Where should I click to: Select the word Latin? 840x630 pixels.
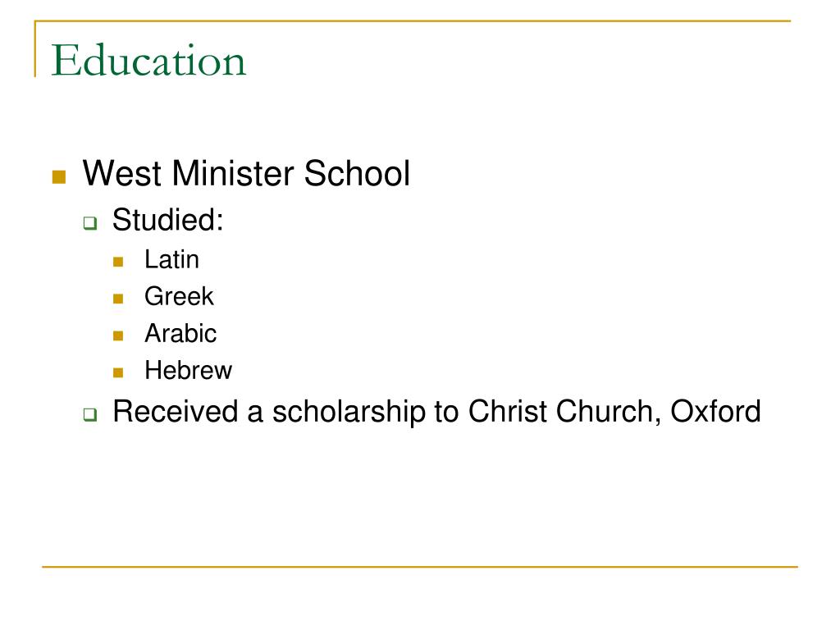pyautogui.click(x=172, y=260)
